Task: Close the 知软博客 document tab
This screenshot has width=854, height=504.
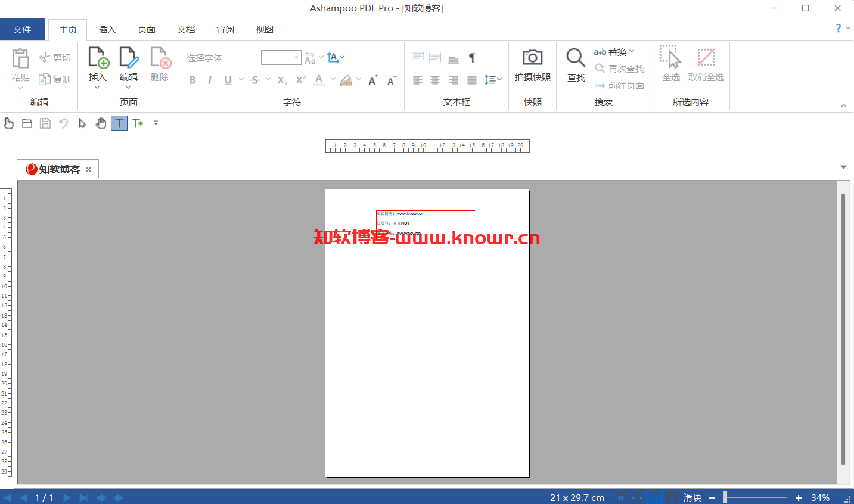Action: click(88, 169)
